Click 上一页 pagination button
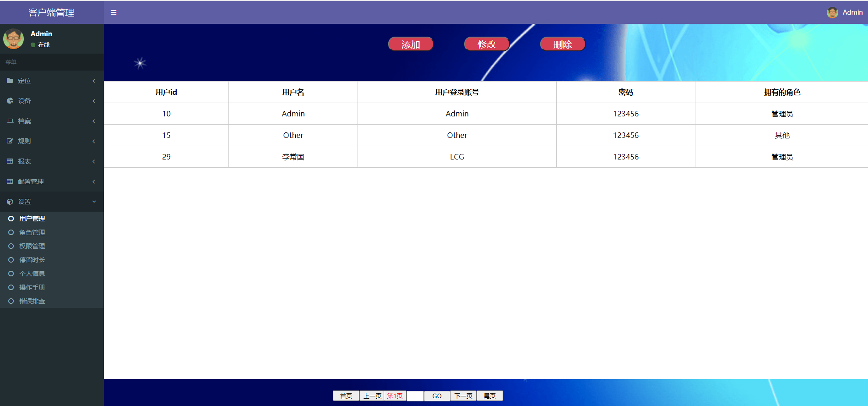868x406 pixels. click(372, 396)
